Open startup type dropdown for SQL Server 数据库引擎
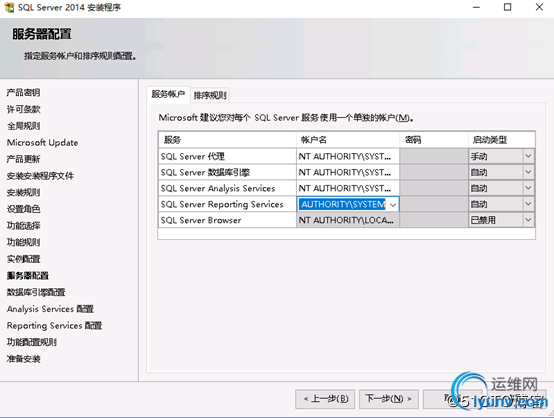The height and width of the screenshot is (418, 554). coord(528,172)
